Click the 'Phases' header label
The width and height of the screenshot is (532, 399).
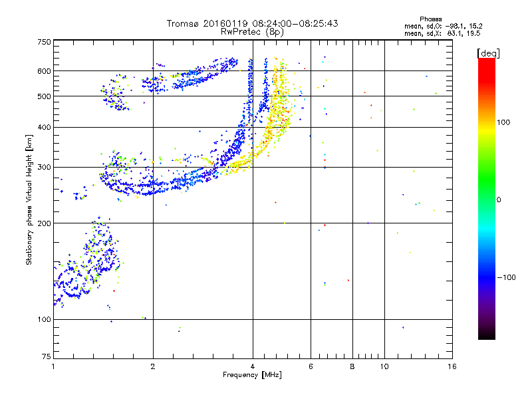(430, 19)
